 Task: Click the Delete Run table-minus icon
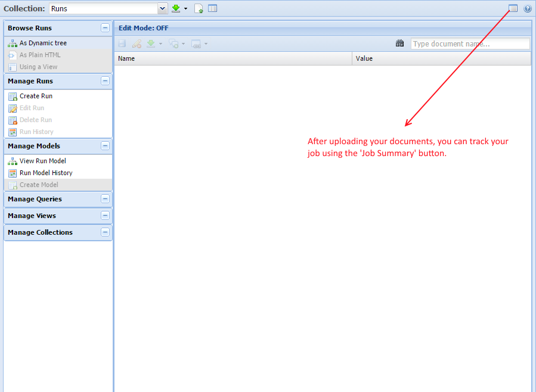[13, 120]
